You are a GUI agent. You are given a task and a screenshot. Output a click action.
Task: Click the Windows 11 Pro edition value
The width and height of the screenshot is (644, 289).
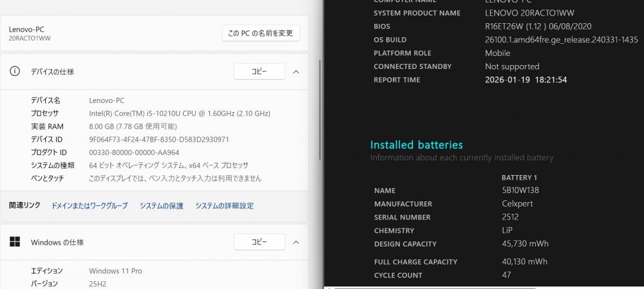tap(115, 271)
